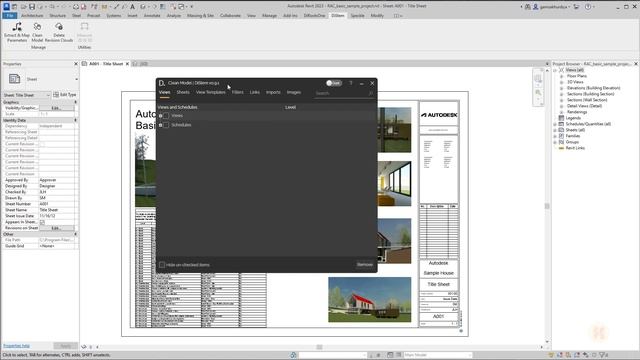
Task: Click the worksets icon in the status bar
Action: tap(293, 355)
